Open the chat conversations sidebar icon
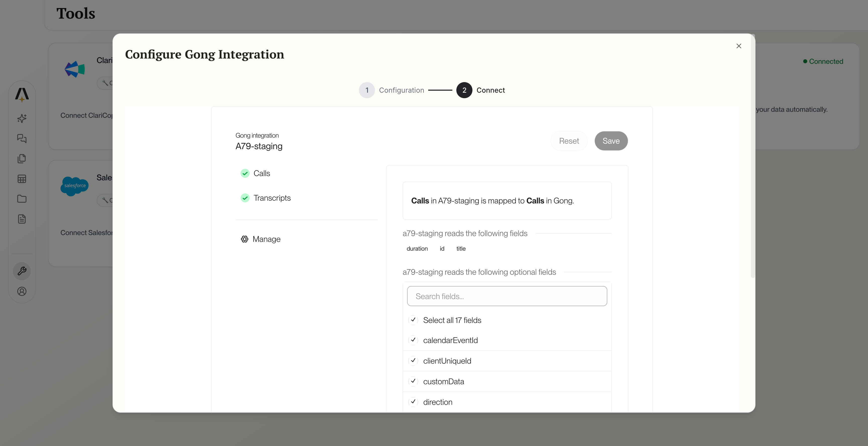 pyautogui.click(x=22, y=138)
